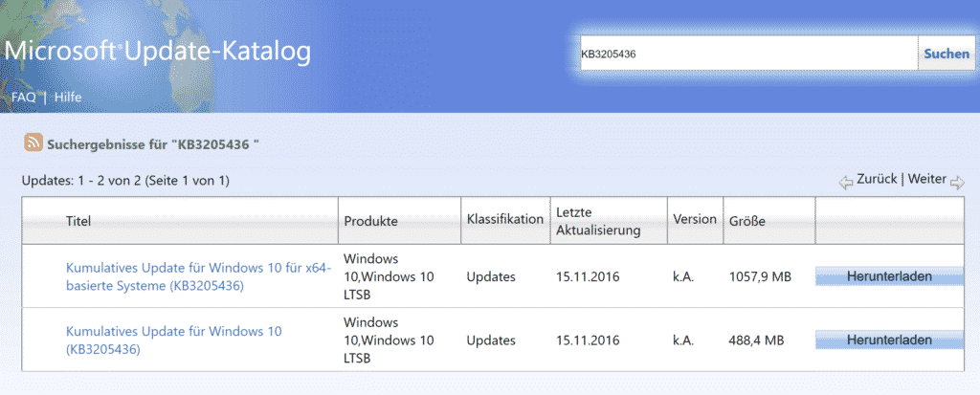Click the Weiter pagination link
The height and width of the screenshot is (395, 980).
926,180
